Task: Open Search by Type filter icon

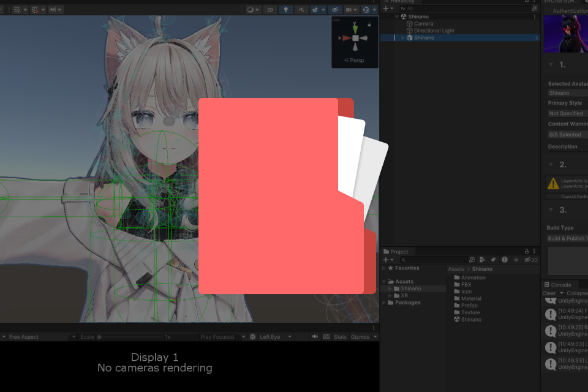Action: (x=482, y=260)
